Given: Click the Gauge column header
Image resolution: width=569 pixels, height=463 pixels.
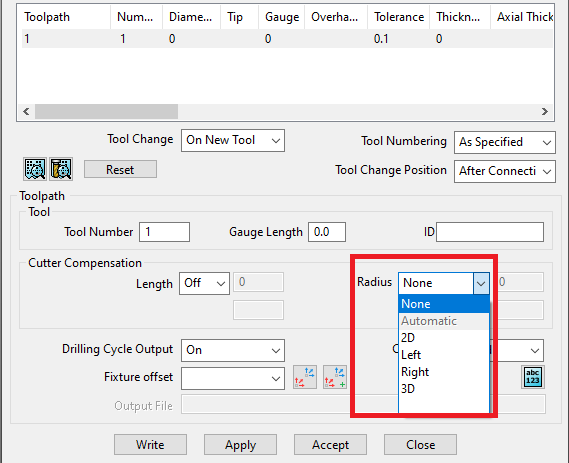Looking at the screenshot, I should click(x=282, y=17).
